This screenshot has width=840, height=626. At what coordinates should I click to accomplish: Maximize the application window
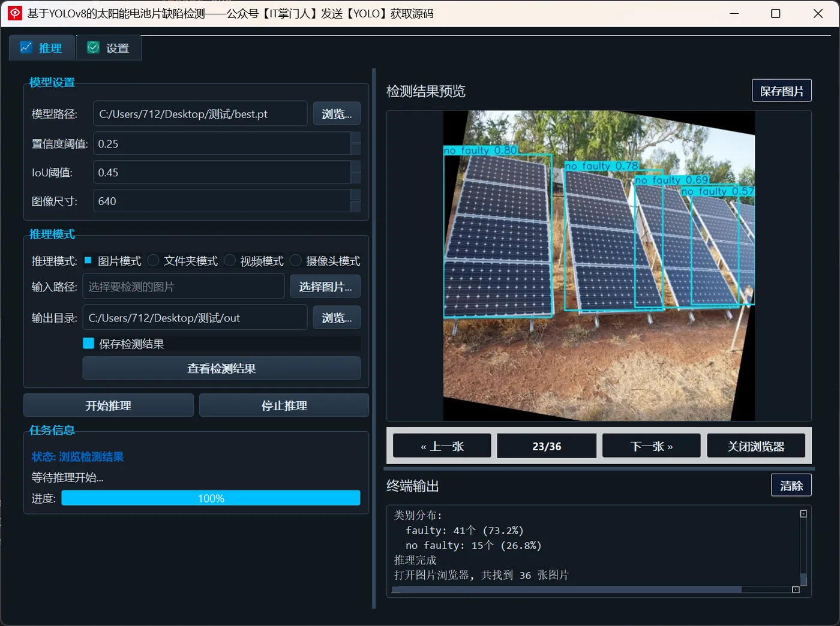point(775,13)
